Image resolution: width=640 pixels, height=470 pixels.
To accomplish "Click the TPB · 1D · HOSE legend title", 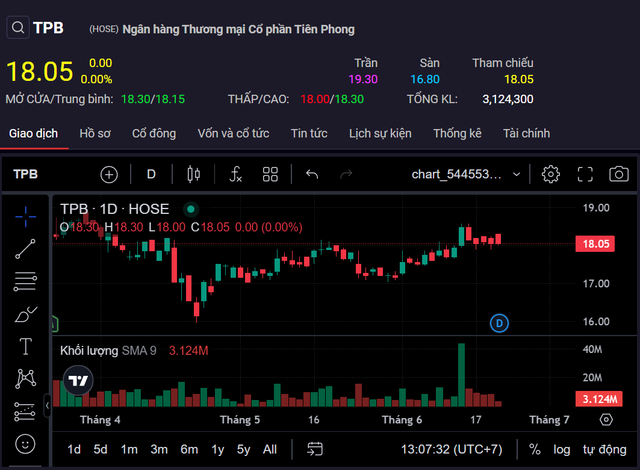I will [x=115, y=209].
